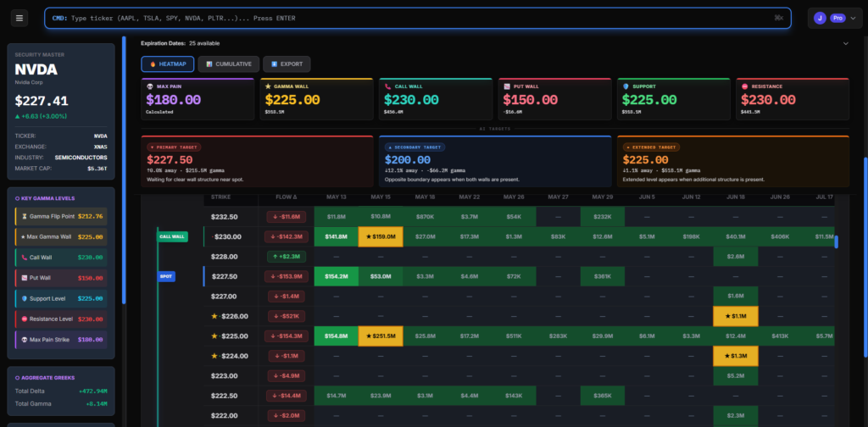Click the Total Gamma value +8.14M
This screenshot has height=427, width=868.
point(95,404)
